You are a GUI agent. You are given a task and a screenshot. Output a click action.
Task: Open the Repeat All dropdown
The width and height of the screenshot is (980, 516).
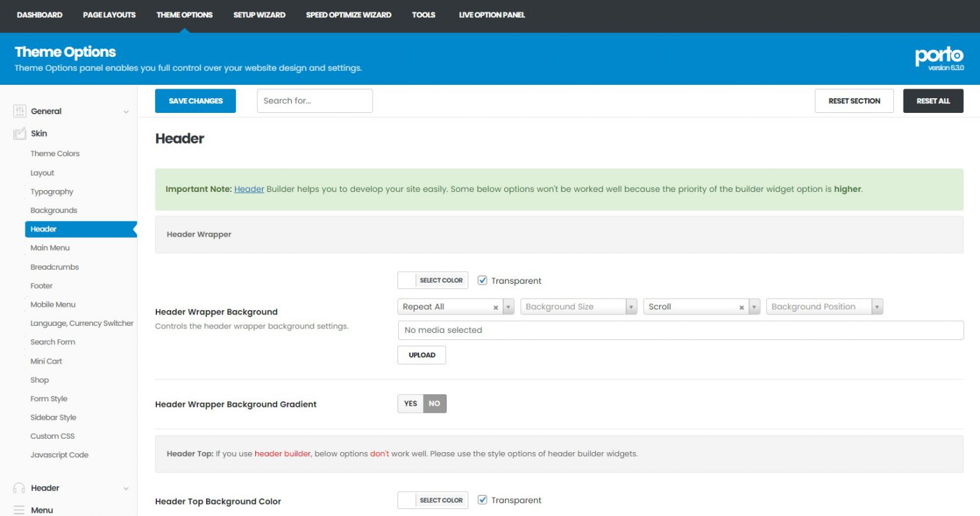pyautogui.click(x=508, y=306)
